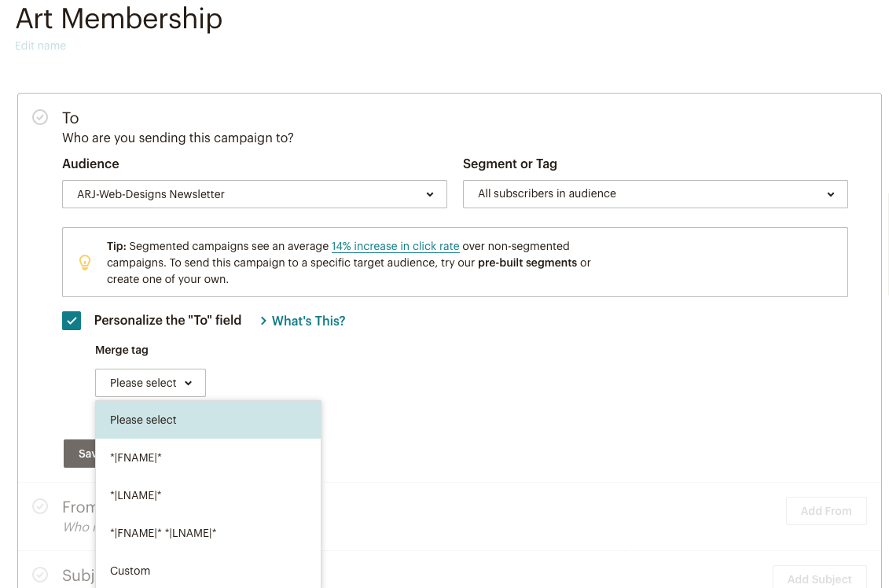The height and width of the screenshot is (588, 889).
Task: Click chevron arrow beside What's This?
Action: coord(263,321)
